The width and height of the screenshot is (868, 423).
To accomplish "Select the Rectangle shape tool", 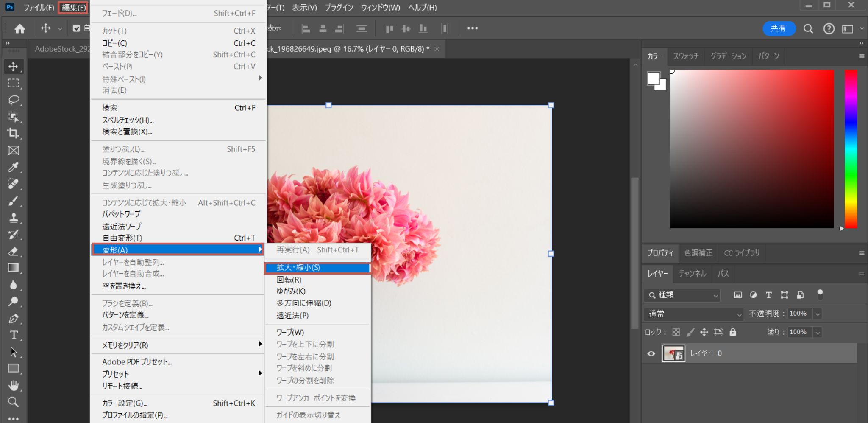I will (x=13, y=368).
